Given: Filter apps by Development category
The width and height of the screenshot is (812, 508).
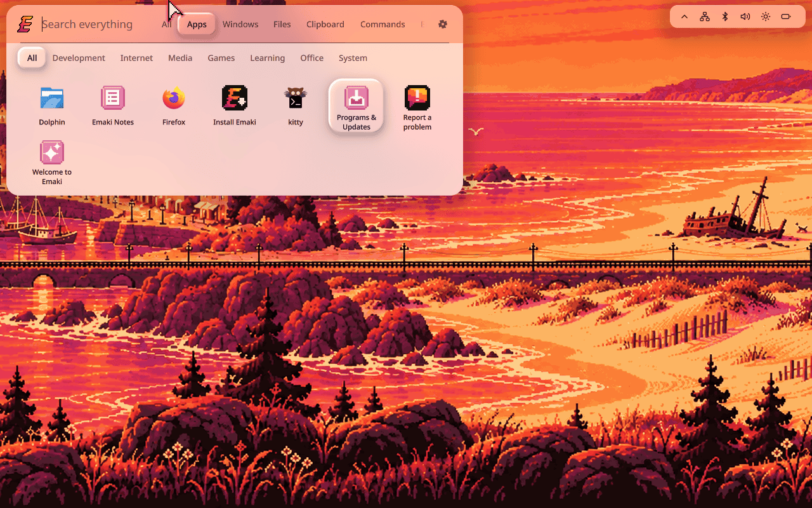Looking at the screenshot, I should tap(79, 58).
